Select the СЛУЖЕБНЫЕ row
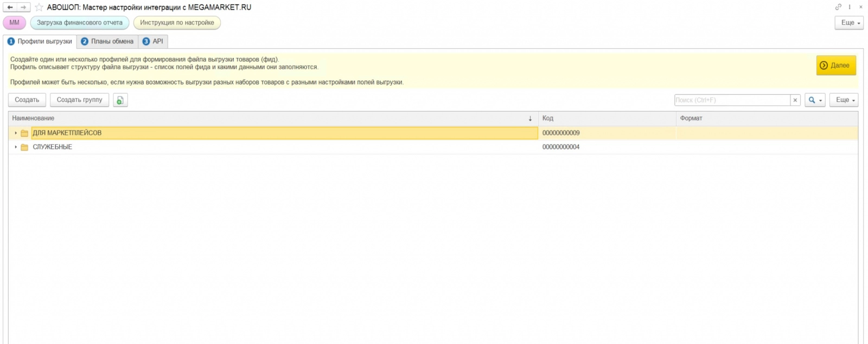 (x=433, y=147)
